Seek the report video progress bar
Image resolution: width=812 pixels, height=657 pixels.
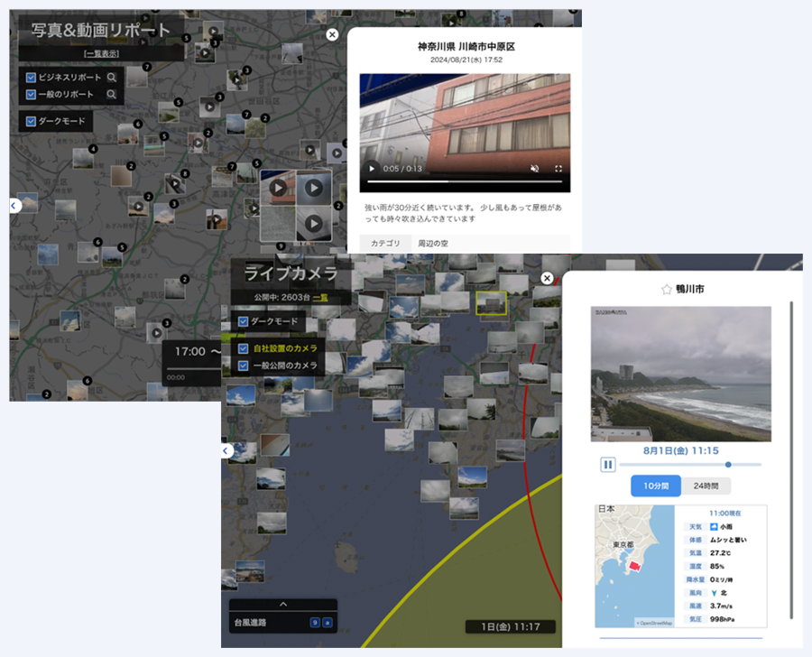point(465,182)
